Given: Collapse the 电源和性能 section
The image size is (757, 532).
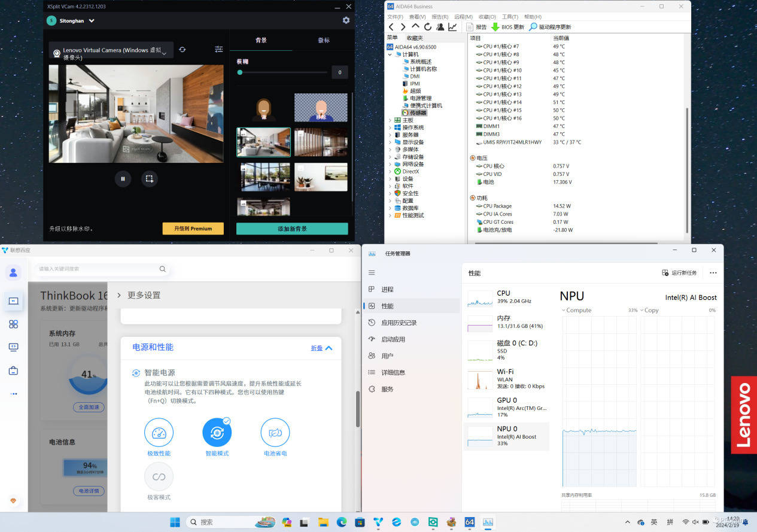Looking at the screenshot, I should (321, 348).
